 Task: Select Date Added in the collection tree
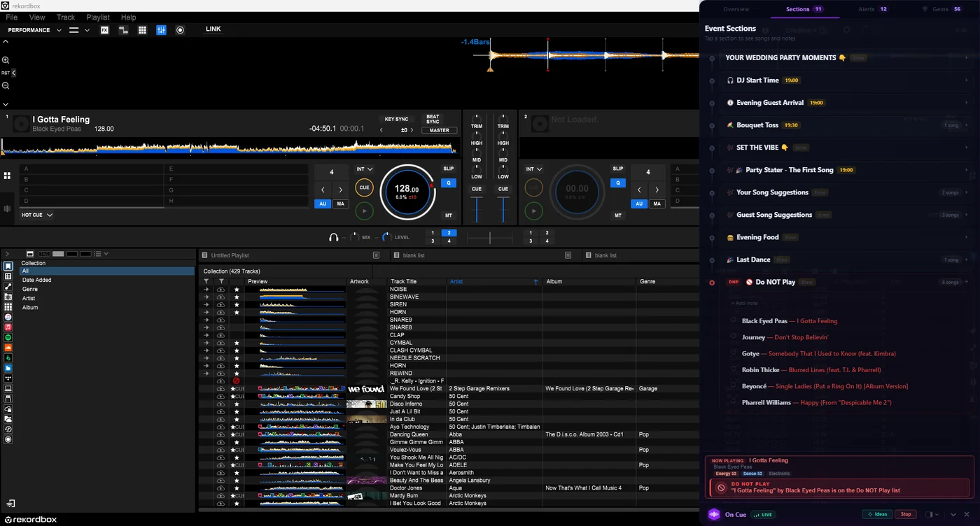(x=36, y=280)
